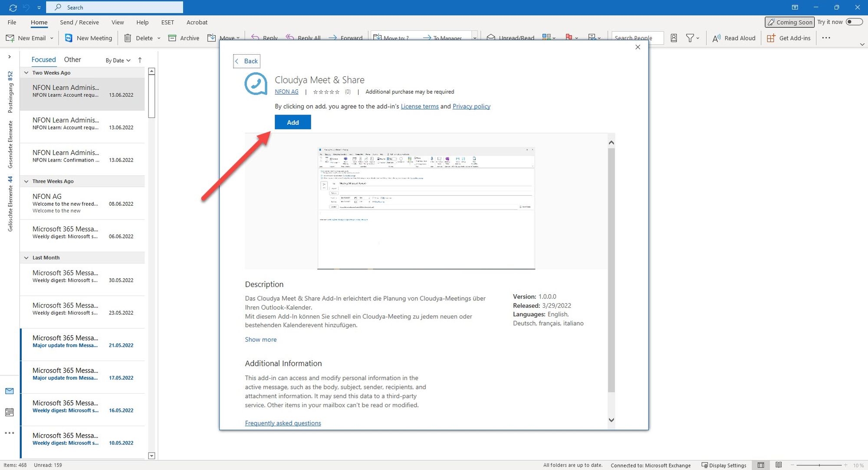Reverse sort order with up arrow

click(x=140, y=60)
